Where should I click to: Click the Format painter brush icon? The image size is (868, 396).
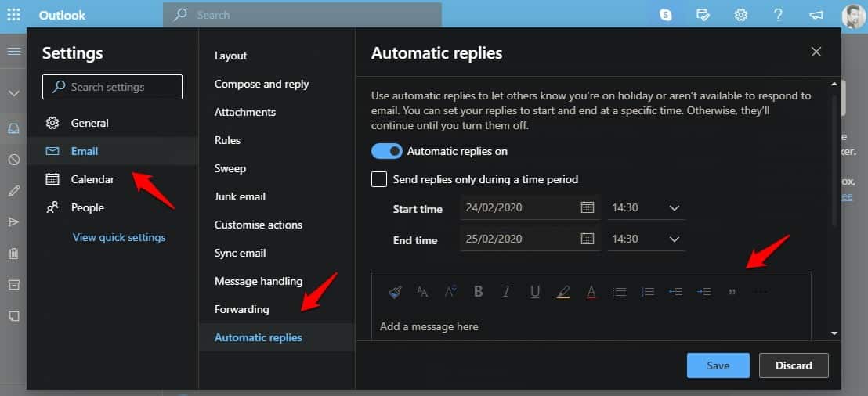pyautogui.click(x=396, y=291)
